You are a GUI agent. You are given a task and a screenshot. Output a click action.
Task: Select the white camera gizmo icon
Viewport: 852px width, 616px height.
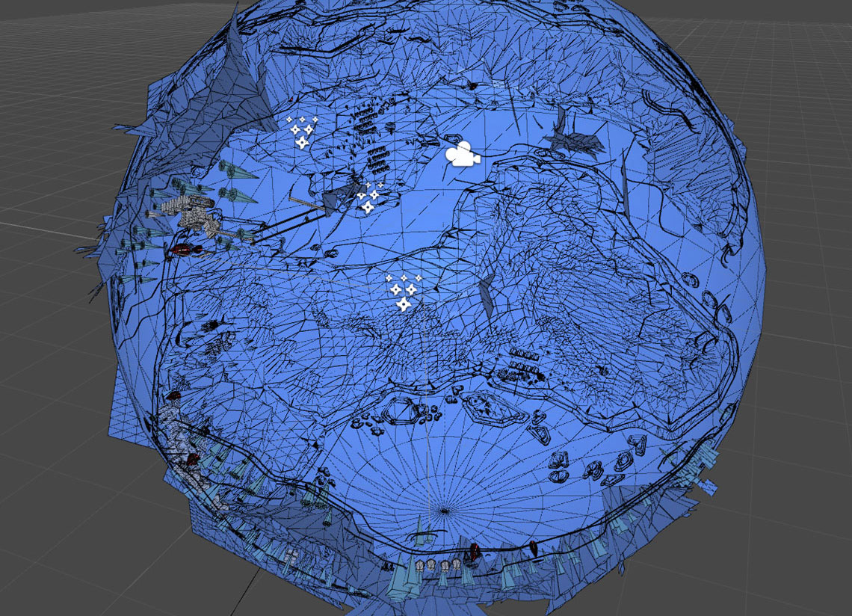[463, 154]
